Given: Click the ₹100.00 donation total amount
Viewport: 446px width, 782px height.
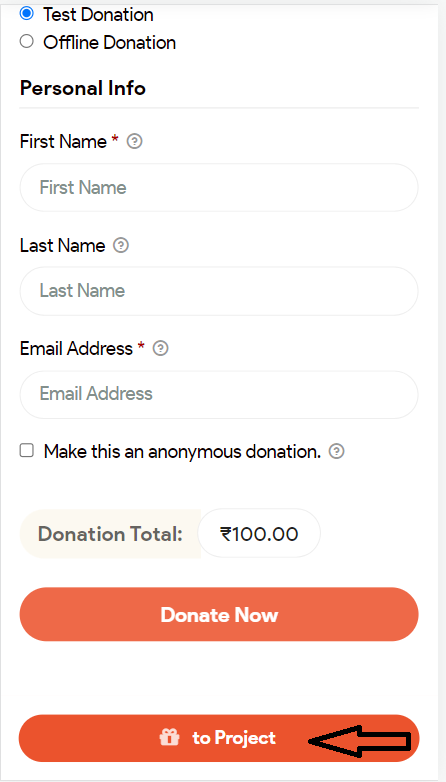Looking at the screenshot, I should pos(259,534).
